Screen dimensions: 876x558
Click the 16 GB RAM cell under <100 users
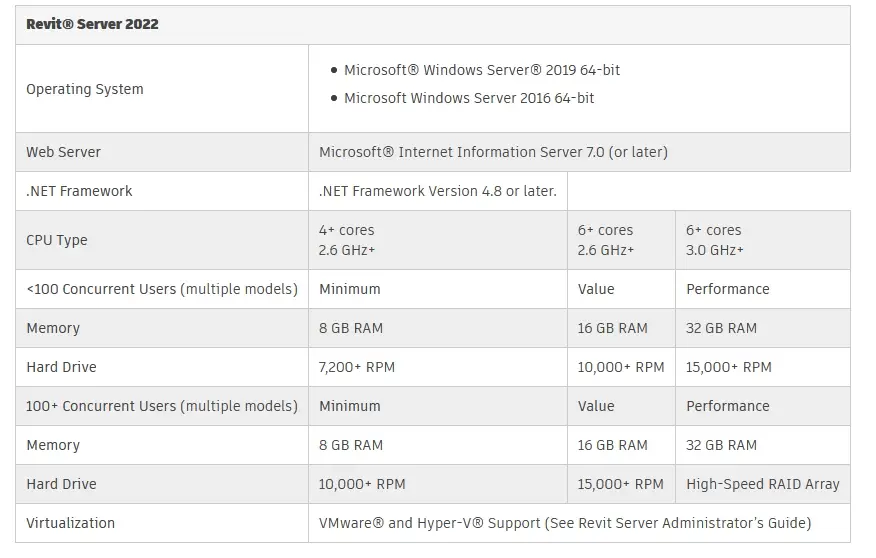(621, 328)
